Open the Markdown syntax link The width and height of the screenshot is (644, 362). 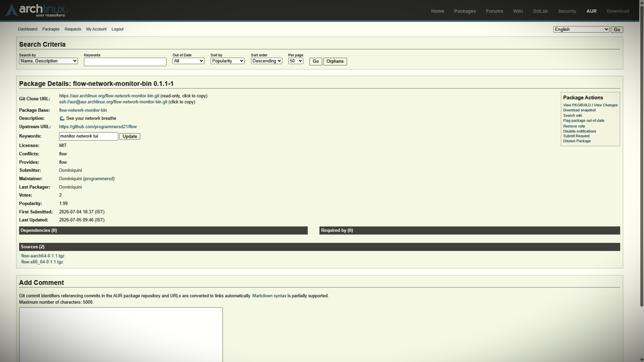(x=269, y=296)
